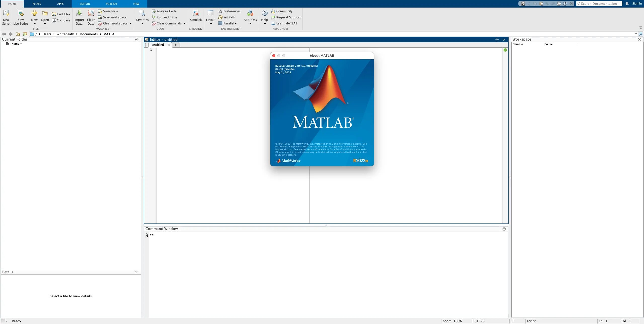Image resolution: width=644 pixels, height=324 pixels.
Task: Switch to the PLOTS tab
Action: point(37,4)
